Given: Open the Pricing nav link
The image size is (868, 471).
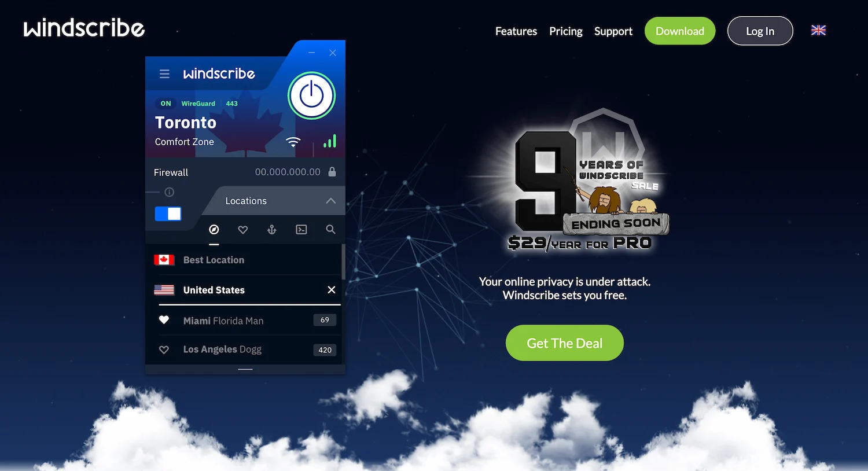Looking at the screenshot, I should pyautogui.click(x=566, y=31).
